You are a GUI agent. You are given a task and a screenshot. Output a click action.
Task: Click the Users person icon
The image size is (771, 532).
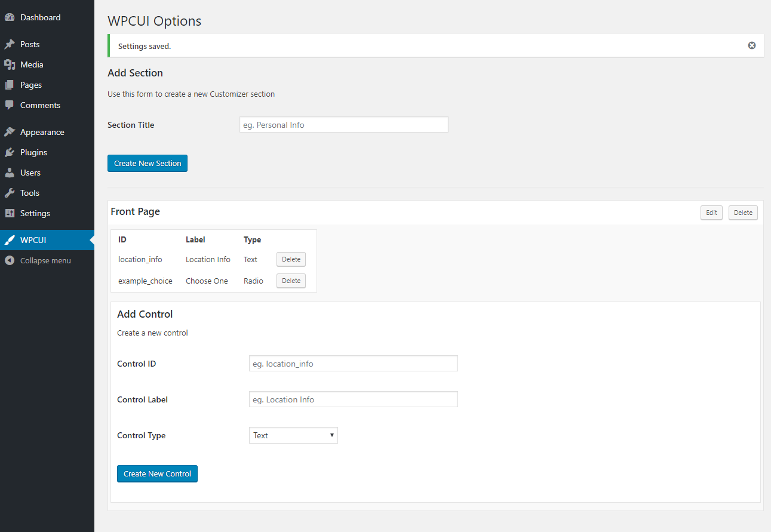10,173
